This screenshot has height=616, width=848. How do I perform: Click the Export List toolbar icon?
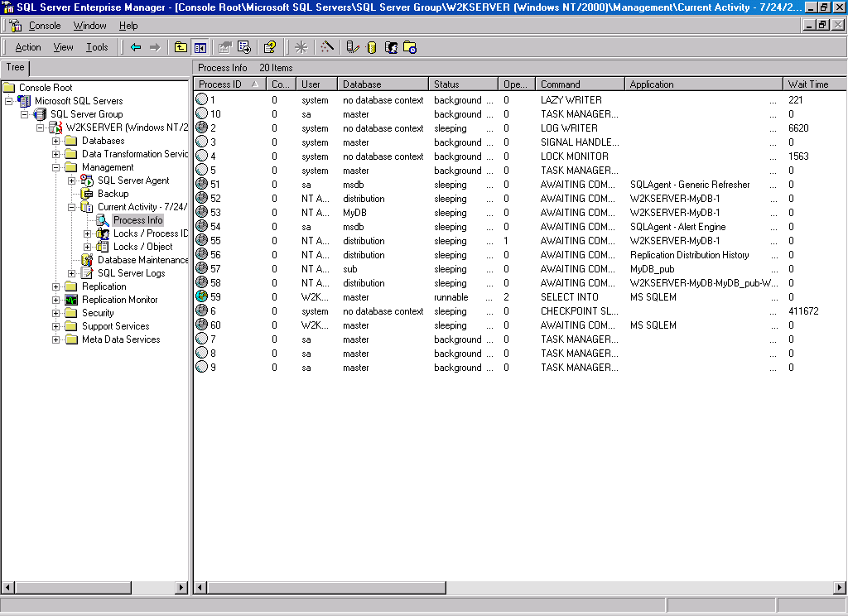(x=244, y=47)
